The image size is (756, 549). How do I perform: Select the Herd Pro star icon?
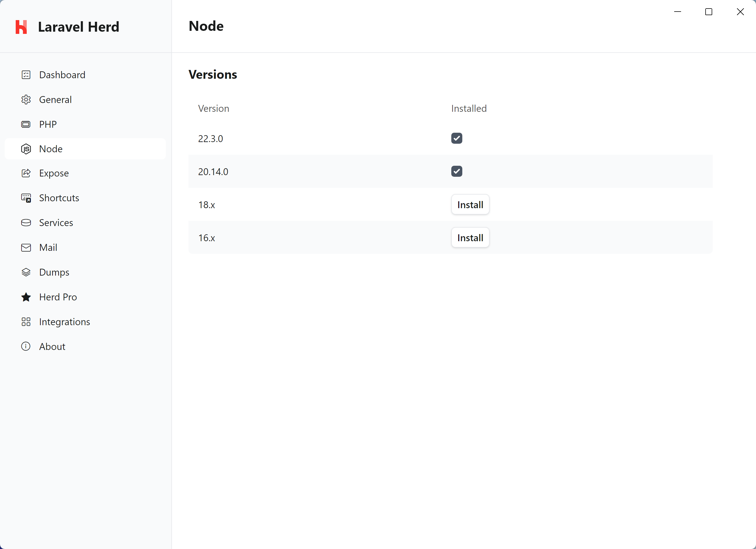(x=26, y=297)
